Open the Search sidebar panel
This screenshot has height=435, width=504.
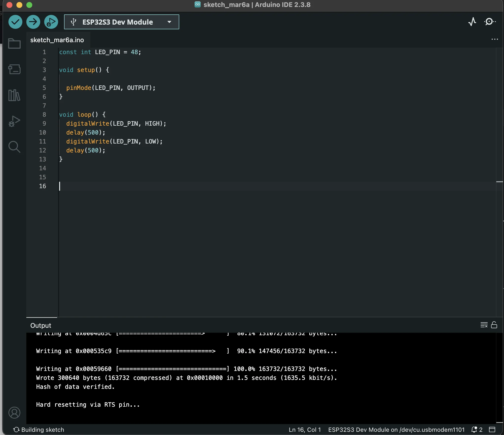pos(14,147)
